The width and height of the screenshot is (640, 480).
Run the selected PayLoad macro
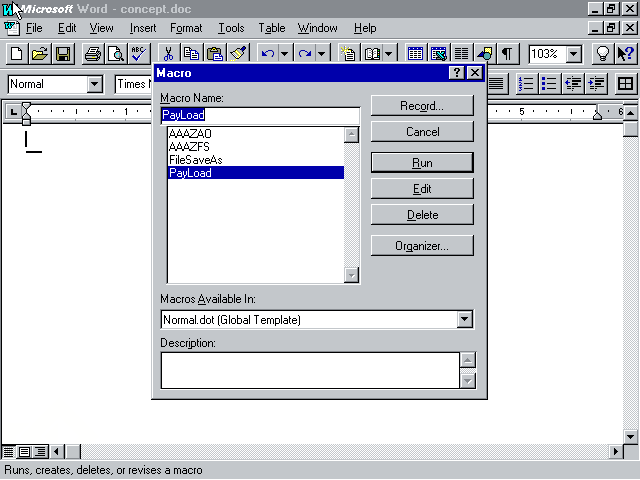(x=422, y=163)
